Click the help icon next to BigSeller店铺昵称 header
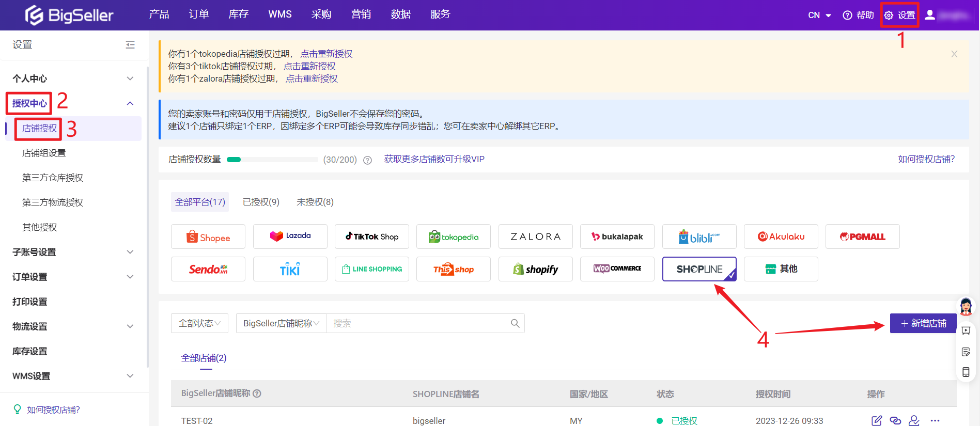This screenshot has width=980, height=426. 257,393
